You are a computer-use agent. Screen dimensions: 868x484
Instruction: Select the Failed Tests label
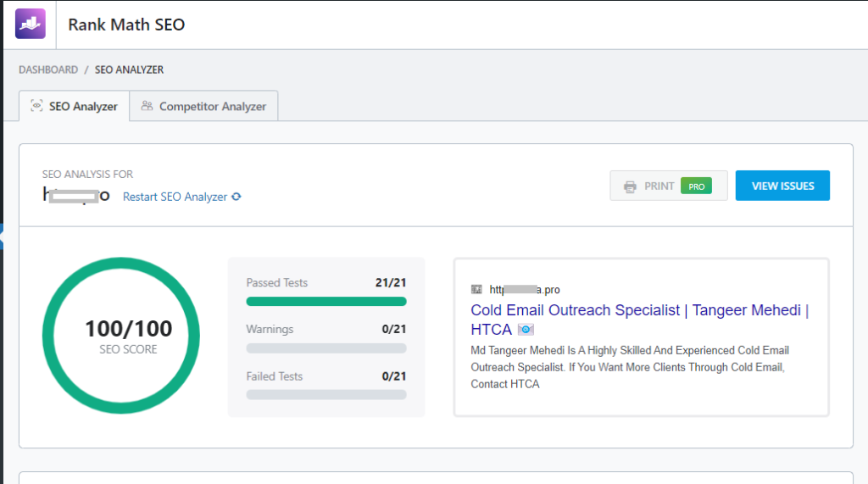coord(275,376)
